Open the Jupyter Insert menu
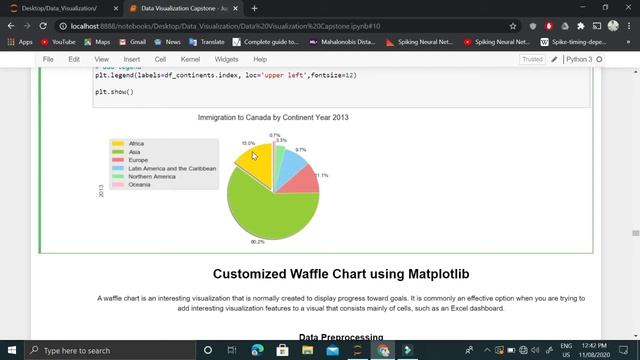Screen dimensions: 640x360 click(131, 59)
